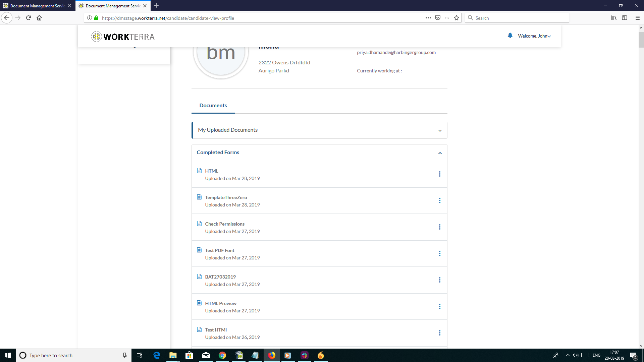Click the microphone icon in Windows search
Screen dimensions: 644x362
124,355
